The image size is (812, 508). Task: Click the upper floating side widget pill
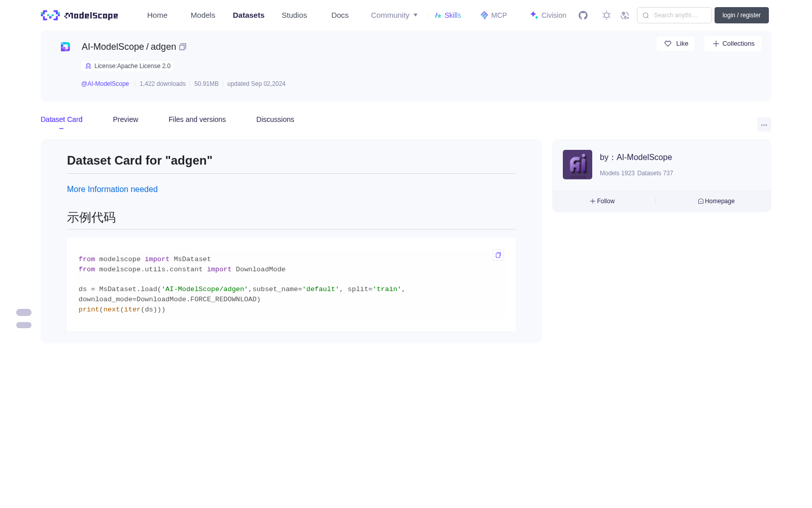pos(24,312)
